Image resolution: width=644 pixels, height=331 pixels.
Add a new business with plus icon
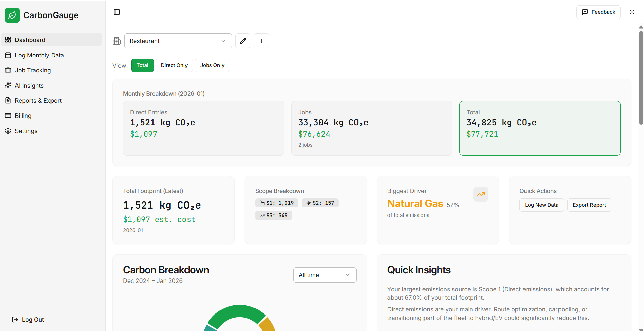click(261, 41)
